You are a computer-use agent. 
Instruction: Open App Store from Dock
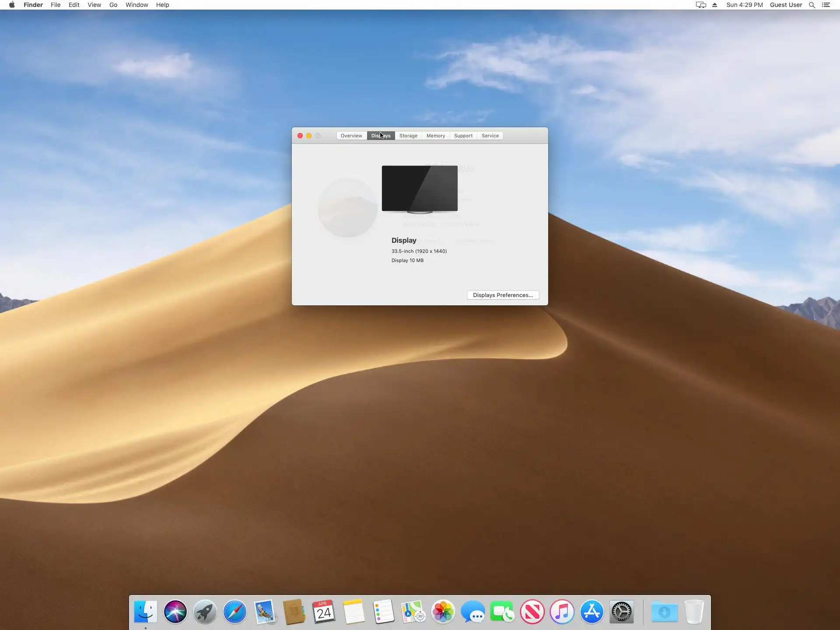click(x=591, y=612)
